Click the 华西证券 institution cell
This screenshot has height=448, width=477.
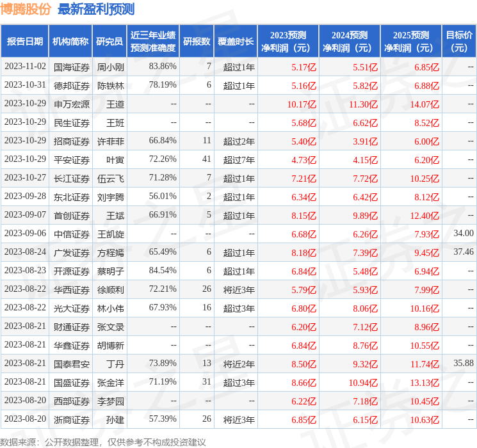click(72, 290)
